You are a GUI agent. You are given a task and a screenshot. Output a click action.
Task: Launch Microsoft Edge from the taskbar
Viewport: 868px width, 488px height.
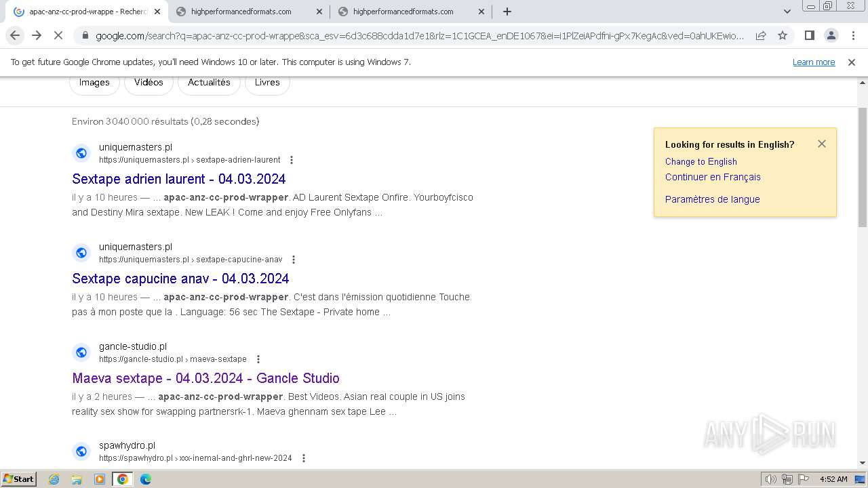146,479
